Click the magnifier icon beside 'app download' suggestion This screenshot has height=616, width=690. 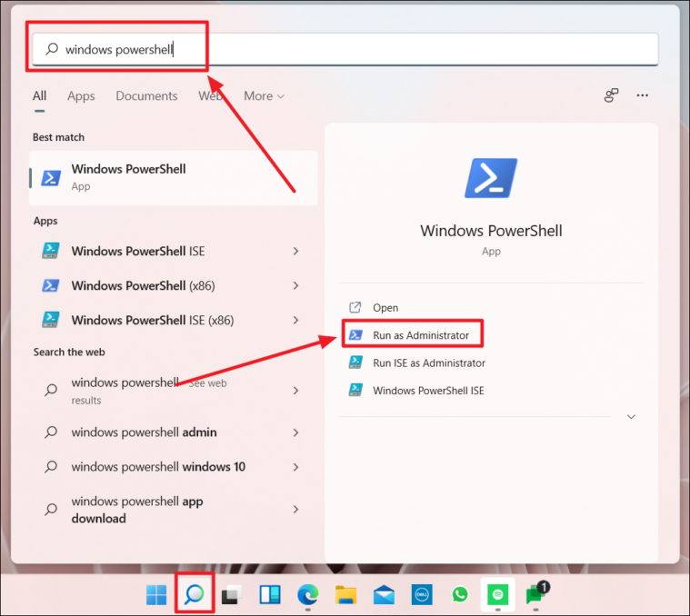coord(51,510)
